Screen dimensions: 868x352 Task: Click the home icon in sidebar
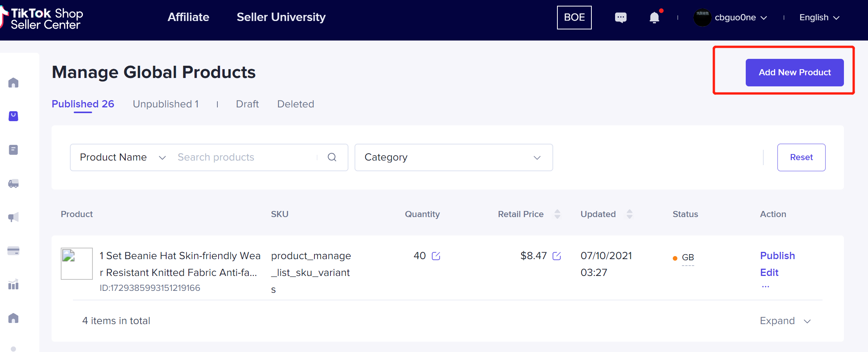pos(13,83)
